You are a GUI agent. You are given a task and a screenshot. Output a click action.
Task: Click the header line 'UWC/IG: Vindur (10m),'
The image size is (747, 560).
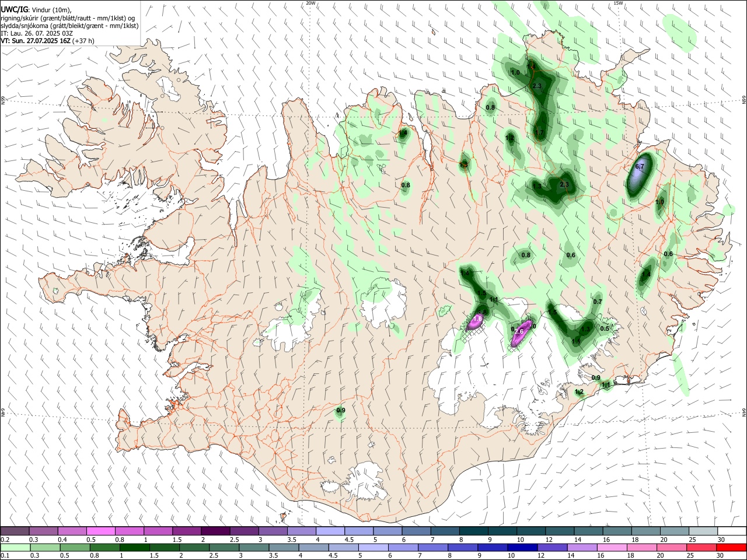(x=36, y=10)
